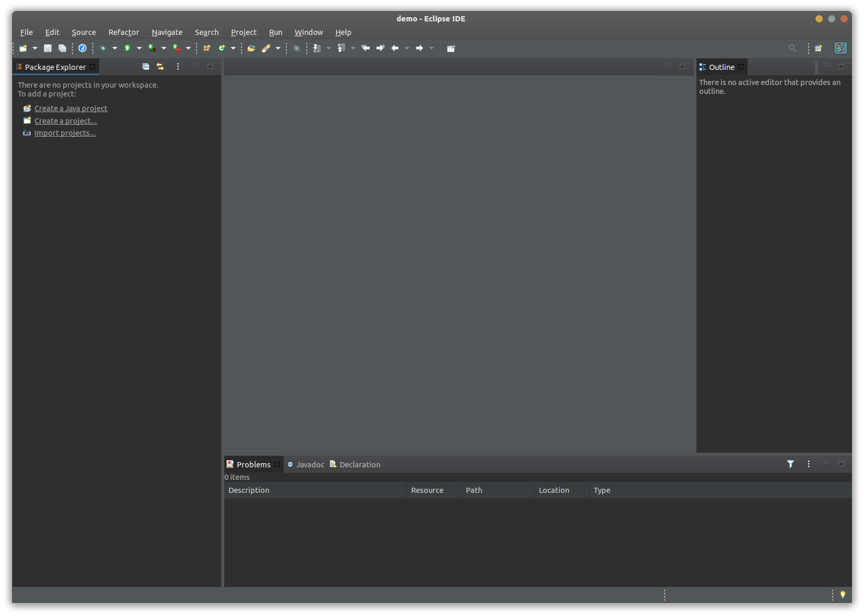The image size is (864, 616).
Task: Click the Import projects... link
Action: click(65, 133)
